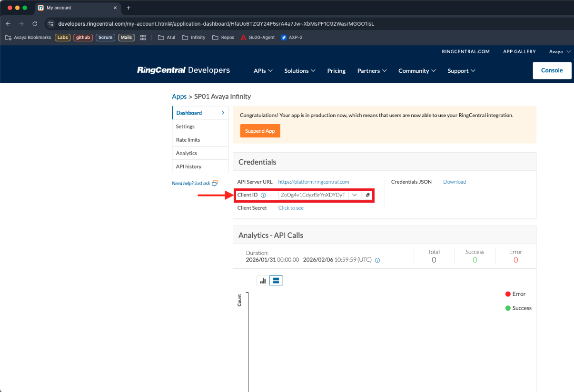Click the Apps breadcrumb link
The image size is (574, 392).
click(x=179, y=97)
